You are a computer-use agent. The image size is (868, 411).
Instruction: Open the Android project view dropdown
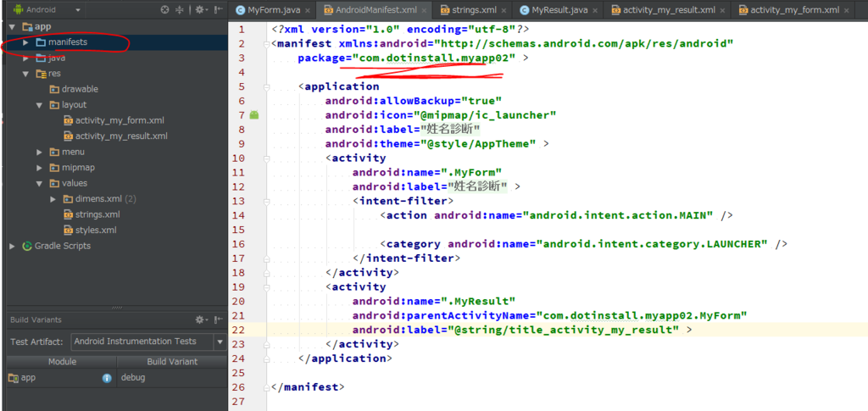77,10
